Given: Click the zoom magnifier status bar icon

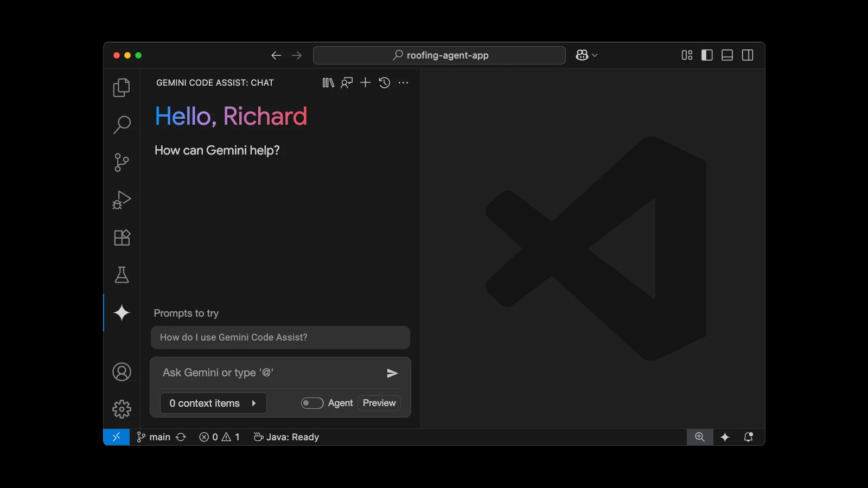Looking at the screenshot, I should click(700, 437).
